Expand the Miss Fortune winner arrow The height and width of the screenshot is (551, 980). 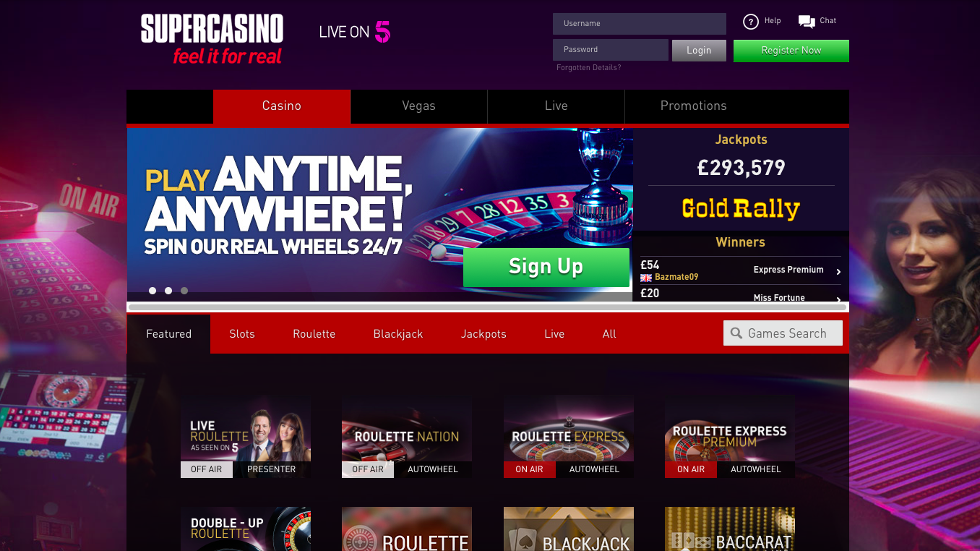838,299
